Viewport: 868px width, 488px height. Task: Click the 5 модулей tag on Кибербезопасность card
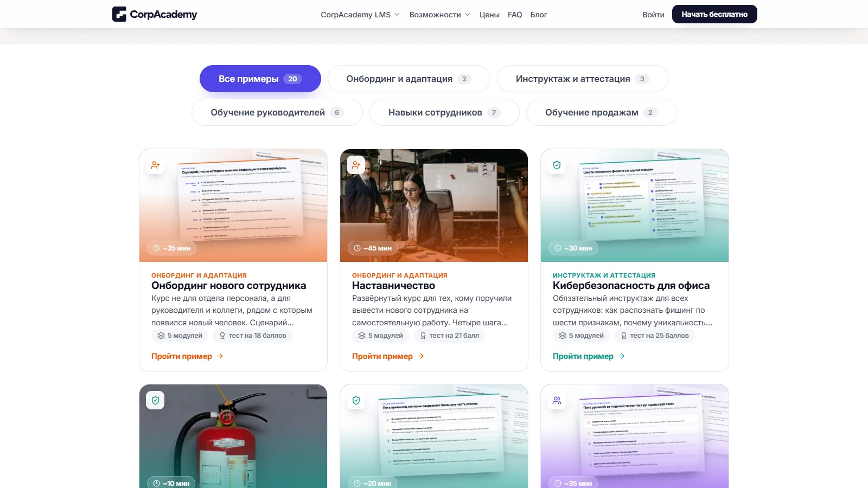click(x=582, y=336)
